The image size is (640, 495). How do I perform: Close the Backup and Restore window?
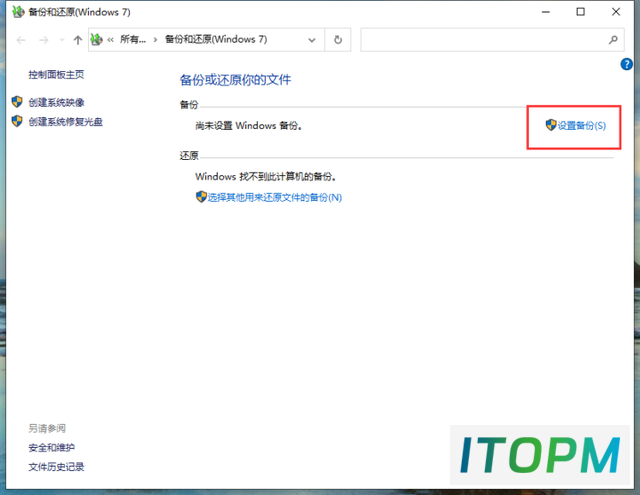[616, 12]
